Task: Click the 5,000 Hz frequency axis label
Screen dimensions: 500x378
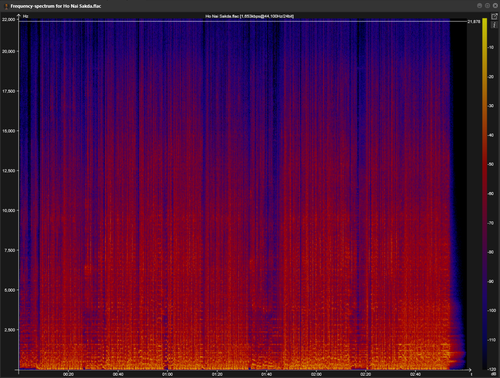Action: [x=9, y=290]
